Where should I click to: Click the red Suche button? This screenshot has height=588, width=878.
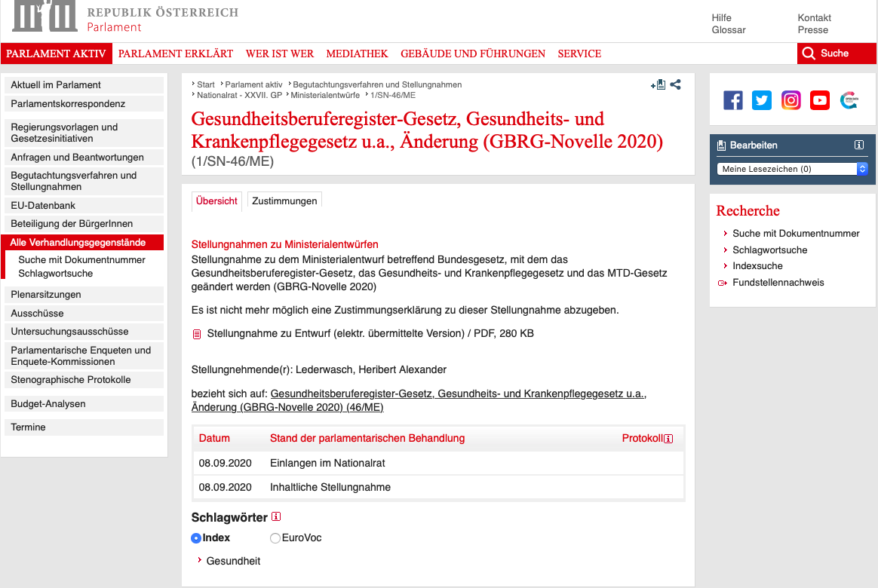point(826,54)
